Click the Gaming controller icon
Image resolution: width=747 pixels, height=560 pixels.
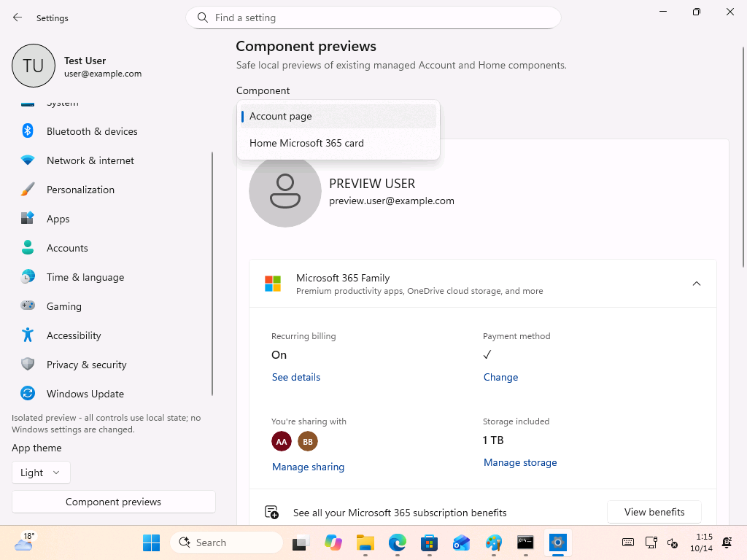click(x=28, y=306)
